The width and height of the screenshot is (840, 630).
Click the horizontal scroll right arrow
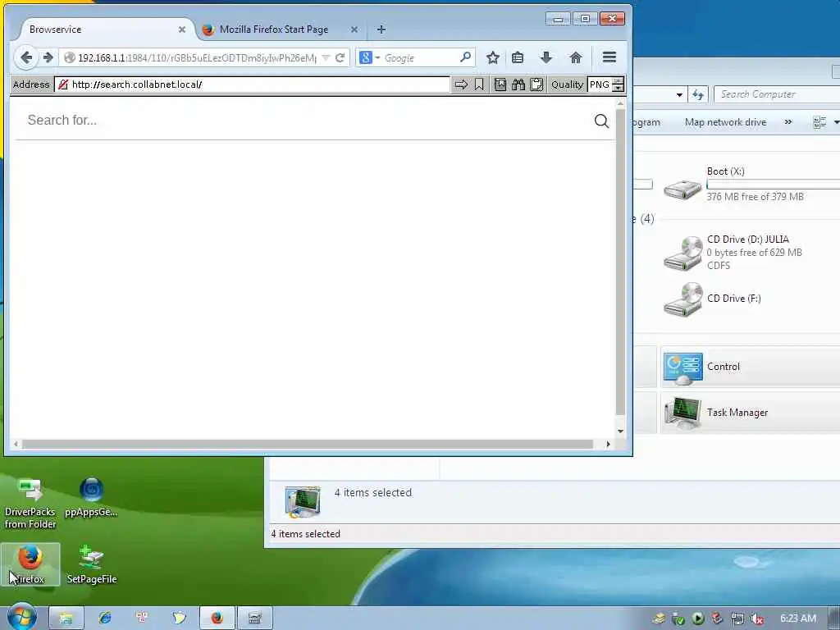608,444
